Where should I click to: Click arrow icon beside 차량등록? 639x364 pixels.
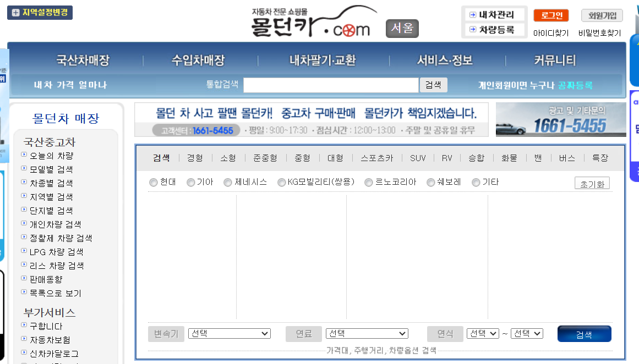pos(473,29)
